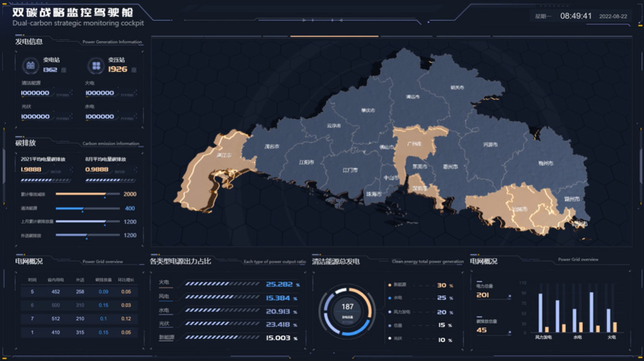644x361 pixels.
Task: Click the 08:49:41 clock display
Action: [x=575, y=16]
